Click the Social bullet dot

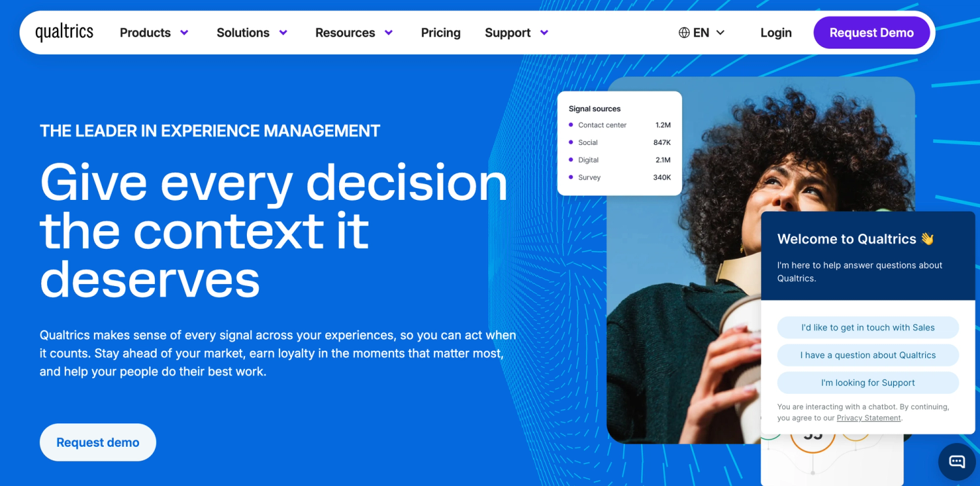[x=570, y=142]
